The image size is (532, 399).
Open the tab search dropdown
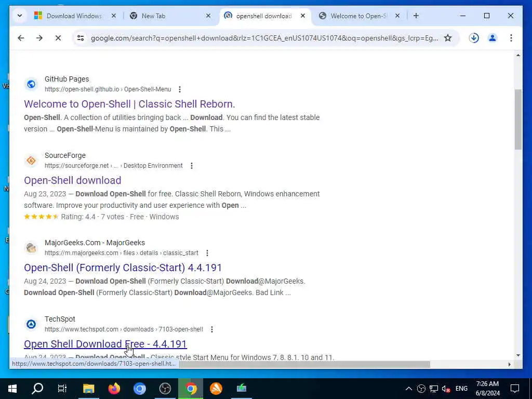[20, 16]
